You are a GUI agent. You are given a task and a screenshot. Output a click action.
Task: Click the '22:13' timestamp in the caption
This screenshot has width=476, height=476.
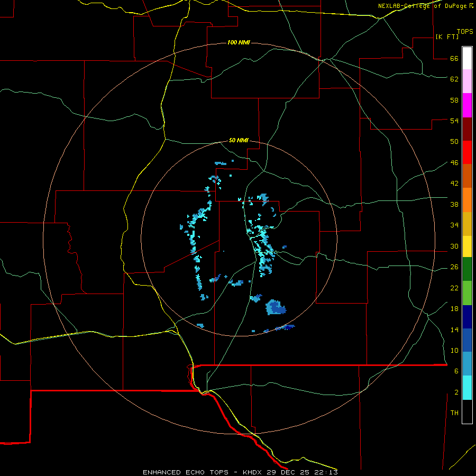coord(326,472)
